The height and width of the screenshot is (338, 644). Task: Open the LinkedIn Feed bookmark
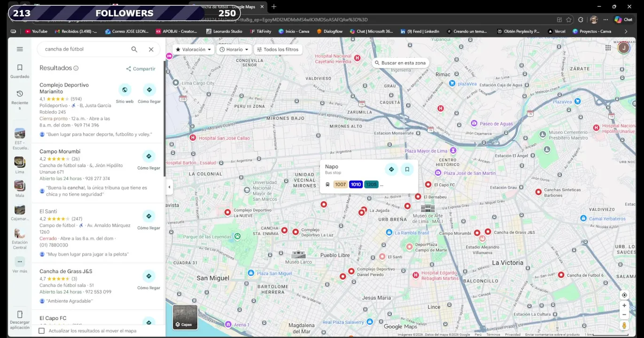click(x=419, y=31)
